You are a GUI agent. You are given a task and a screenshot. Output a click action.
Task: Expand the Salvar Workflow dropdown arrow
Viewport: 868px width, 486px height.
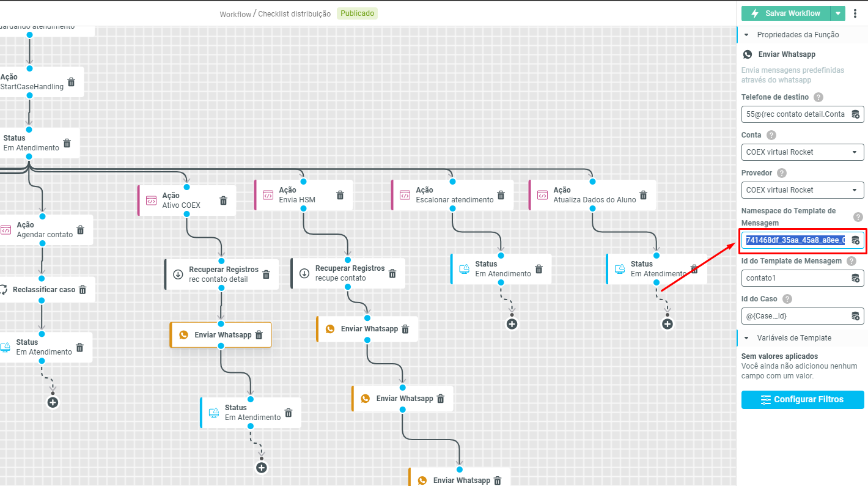coord(838,13)
